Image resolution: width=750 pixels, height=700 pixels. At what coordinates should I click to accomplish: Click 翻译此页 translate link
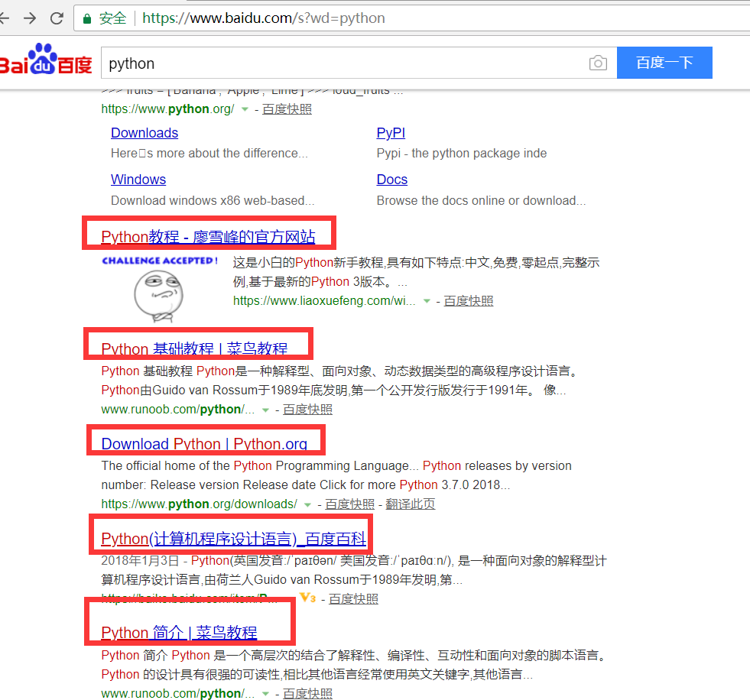point(411,504)
